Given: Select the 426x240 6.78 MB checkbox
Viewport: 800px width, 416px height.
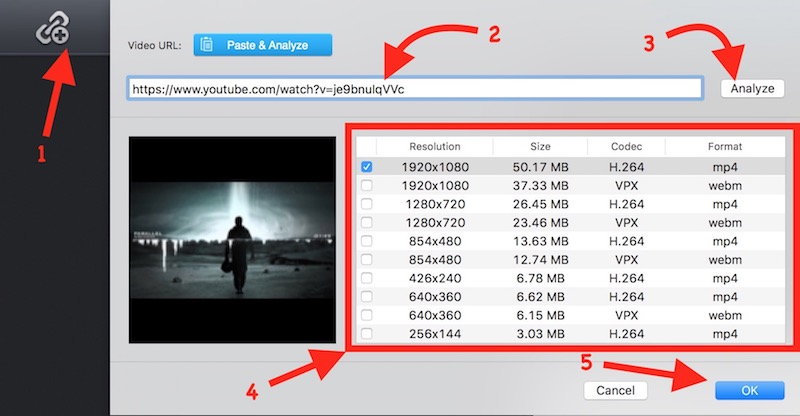Looking at the screenshot, I should click(367, 278).
